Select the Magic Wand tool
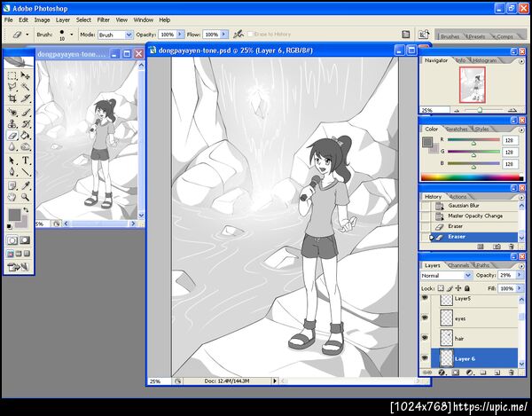 [x=25, y=87]
